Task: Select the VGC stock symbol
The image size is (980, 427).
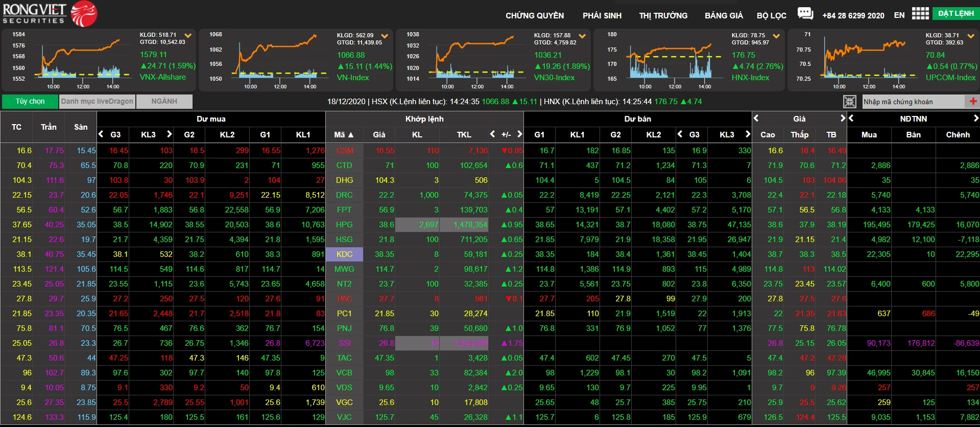Action: click(x=344, y=402)
